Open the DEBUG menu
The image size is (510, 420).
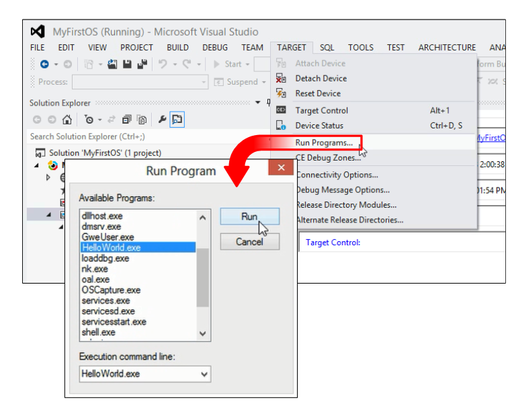[x=215, y=48]
